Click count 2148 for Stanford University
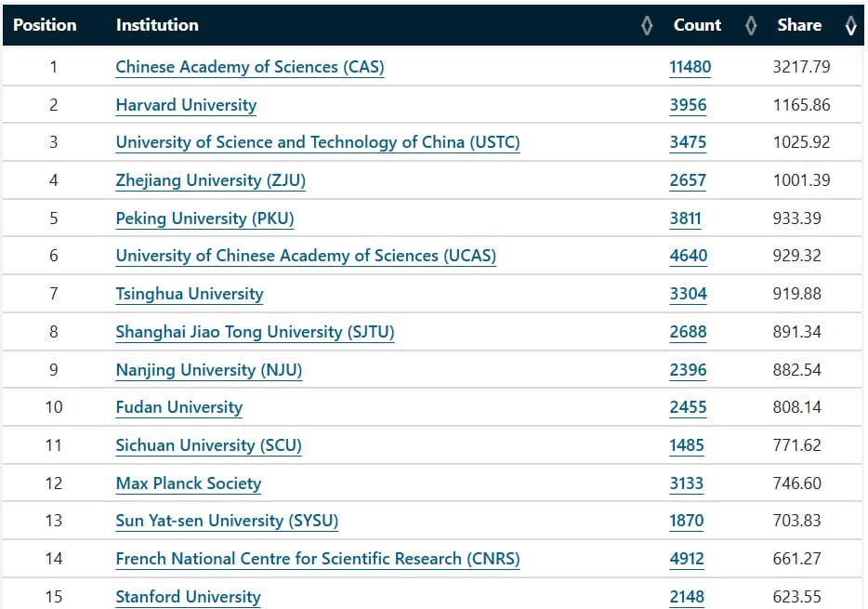 tap(687, 597)
